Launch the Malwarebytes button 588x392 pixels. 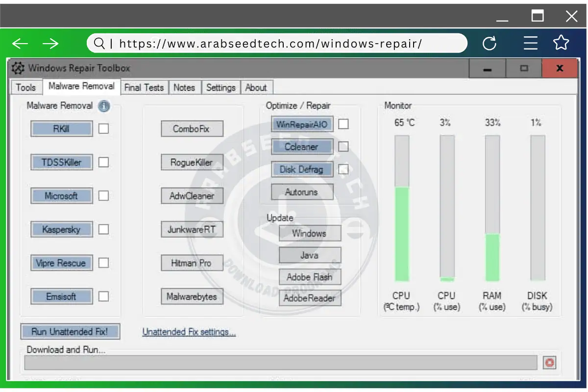[192, 296]
